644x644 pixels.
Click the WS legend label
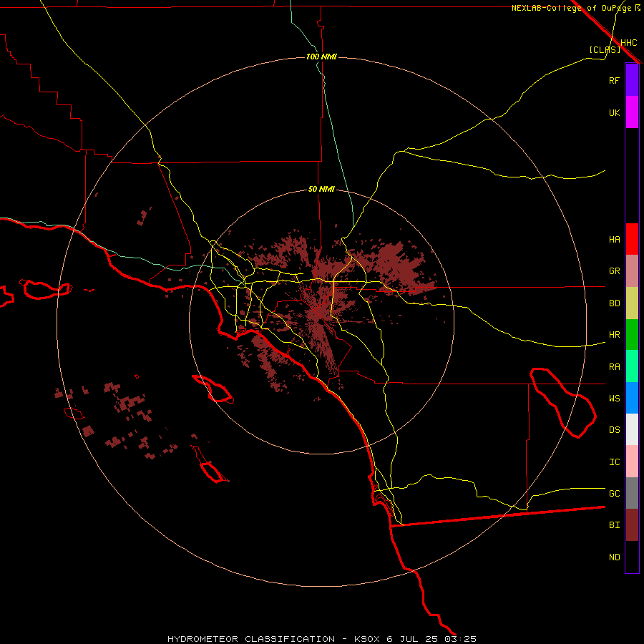(x=614, y=398)
